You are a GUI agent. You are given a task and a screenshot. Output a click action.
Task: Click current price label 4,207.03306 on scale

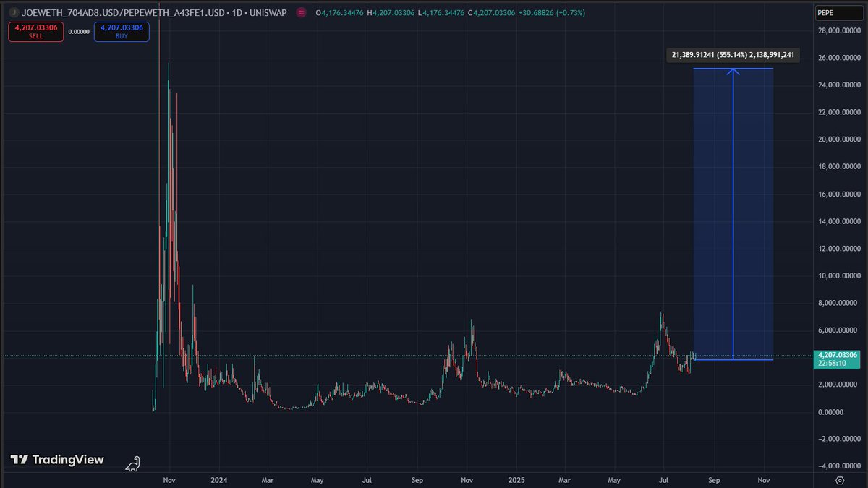[x=839, y=355]
